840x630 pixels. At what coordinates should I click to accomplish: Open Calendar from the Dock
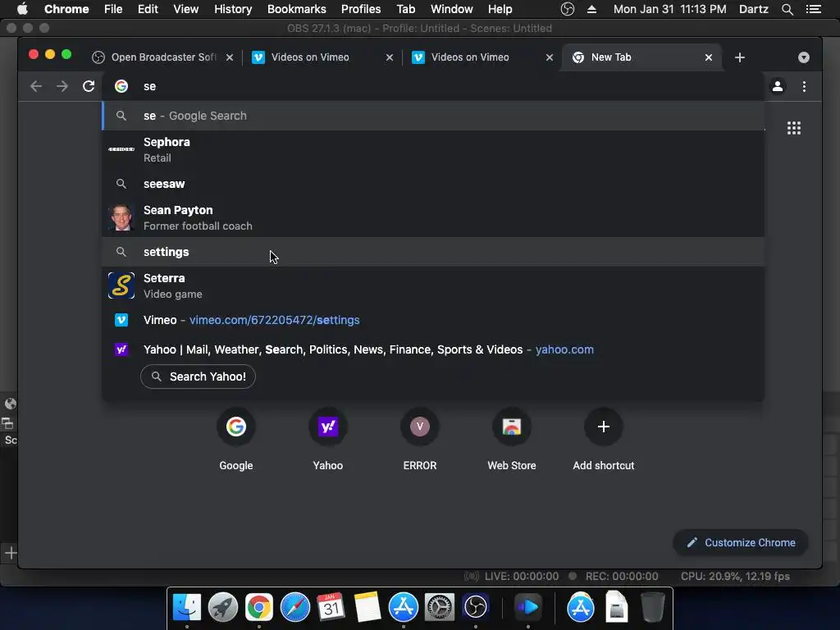tap(331, 607)
